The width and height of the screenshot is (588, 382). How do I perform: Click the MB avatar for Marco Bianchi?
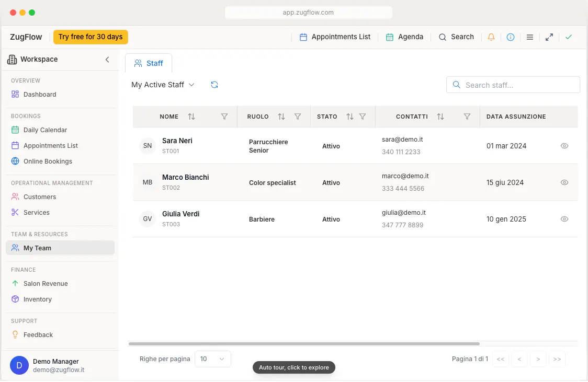click(148, 182)
